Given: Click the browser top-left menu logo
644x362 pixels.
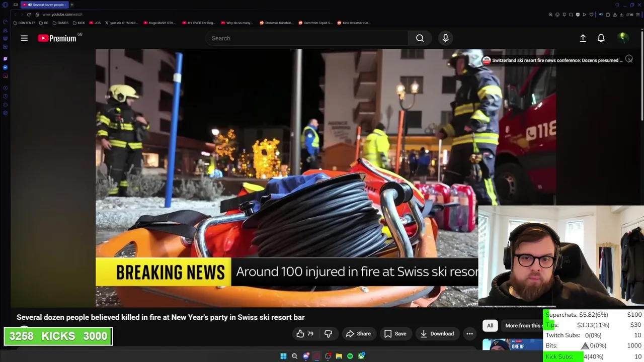Looking at the screenshot, I should [5, 5].
